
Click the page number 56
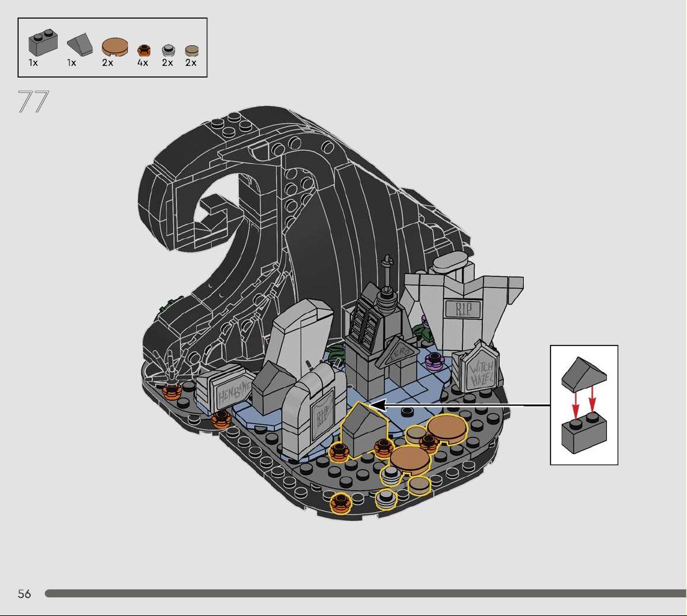(25, 594)
